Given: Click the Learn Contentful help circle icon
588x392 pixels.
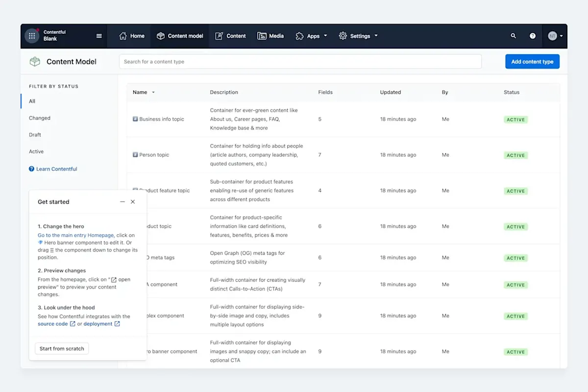Looking at the screenshot, I should point(32,169).
